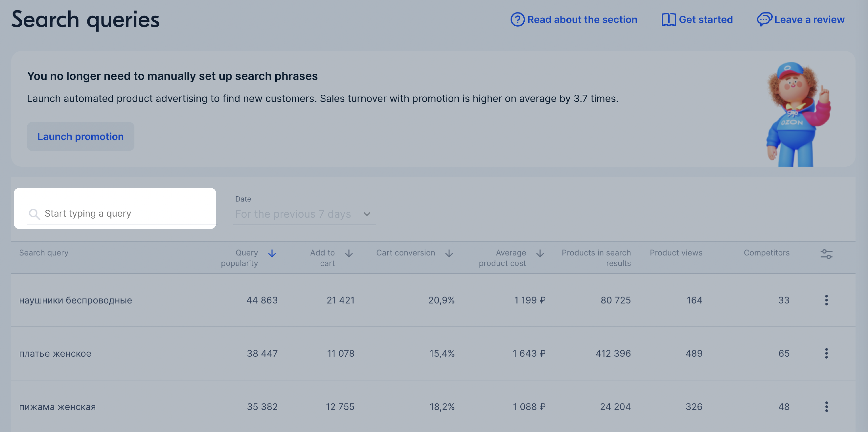Image resolution: width=868 pixels, height=432 pixels.
Task: Click products in search value 80 725
Action: pyautogui.click(x=615, y=300)
